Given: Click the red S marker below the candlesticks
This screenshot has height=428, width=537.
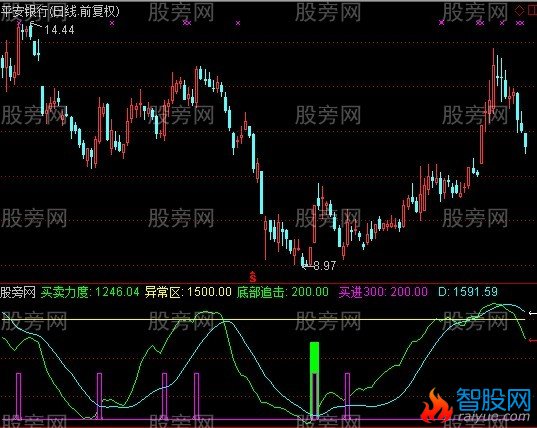Looking at the screenshot, I should pyautogui.click(x=253, y=276).
